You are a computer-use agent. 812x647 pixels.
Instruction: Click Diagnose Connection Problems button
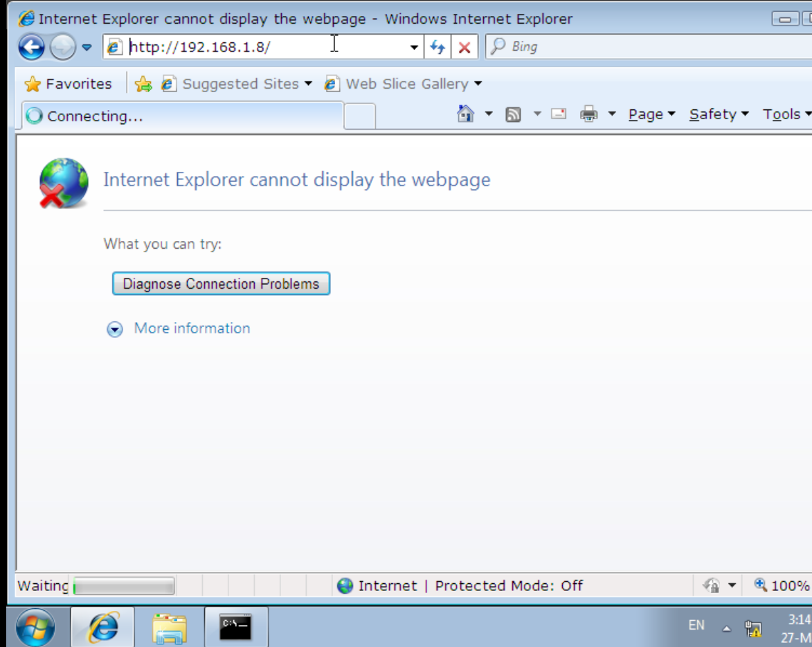click(x=221, y=284)
